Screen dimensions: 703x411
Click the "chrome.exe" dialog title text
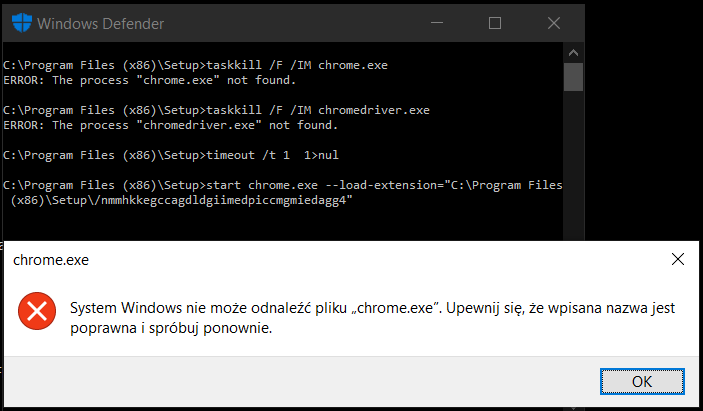[x=51, y=260]
